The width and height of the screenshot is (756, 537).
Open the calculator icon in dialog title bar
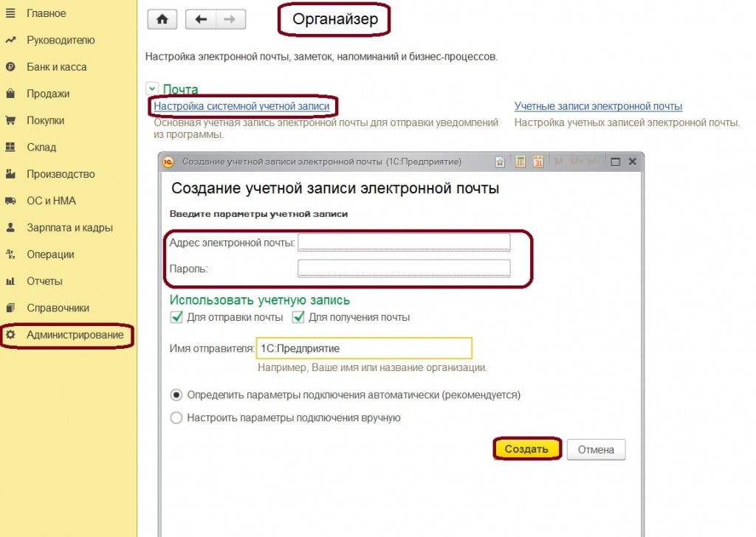(520, 162)
